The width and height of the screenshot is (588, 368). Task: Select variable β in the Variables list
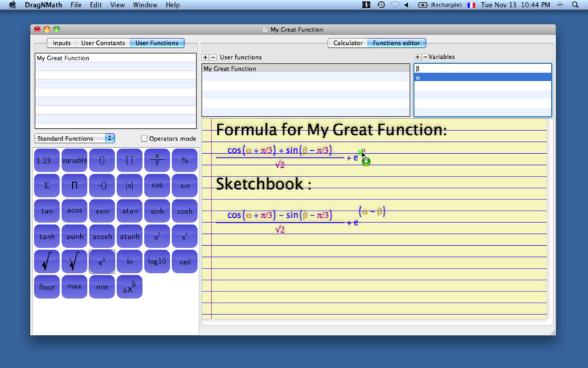(x=482, y=68)
